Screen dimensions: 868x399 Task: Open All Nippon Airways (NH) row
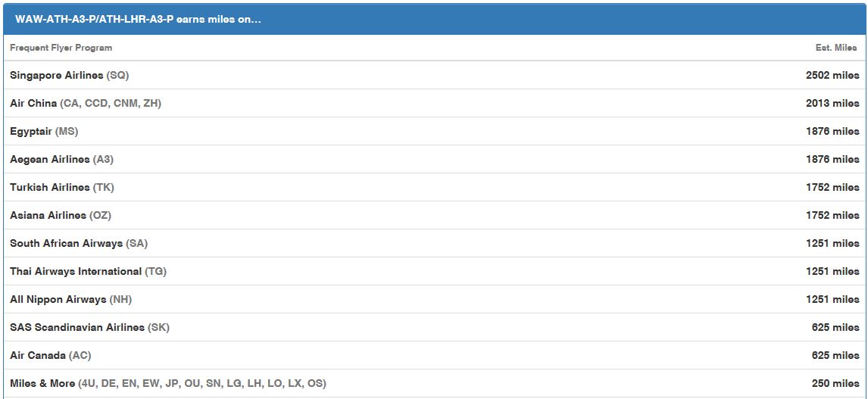pyautogui.click(x=434, y=299)
